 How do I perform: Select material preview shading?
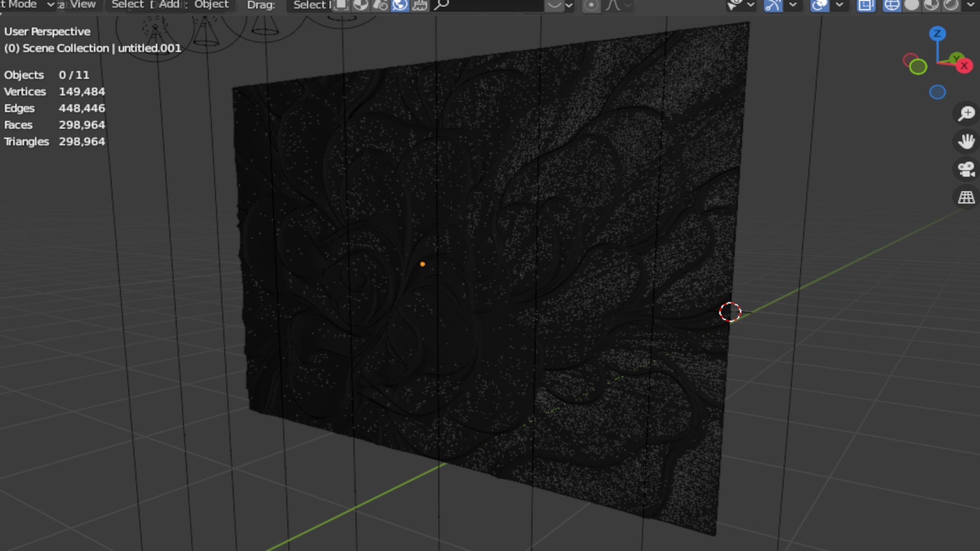pyautogui.click(x=931, y=5)
